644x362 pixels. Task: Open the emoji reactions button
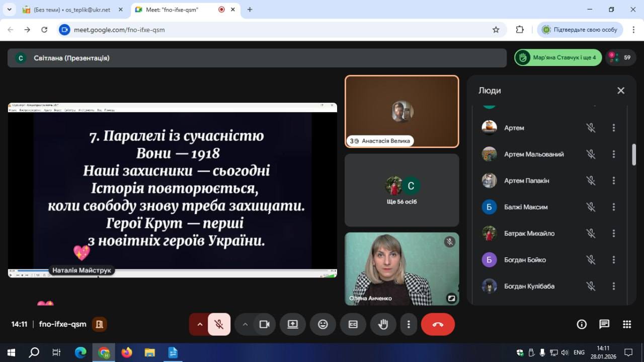pos(323,325)
